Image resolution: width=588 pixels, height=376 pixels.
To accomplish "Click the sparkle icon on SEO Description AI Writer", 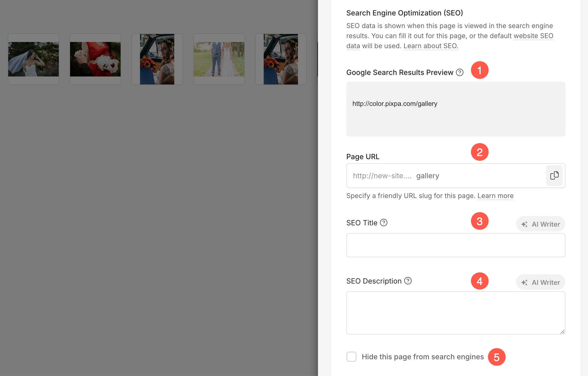I will [x=524, y=283].
